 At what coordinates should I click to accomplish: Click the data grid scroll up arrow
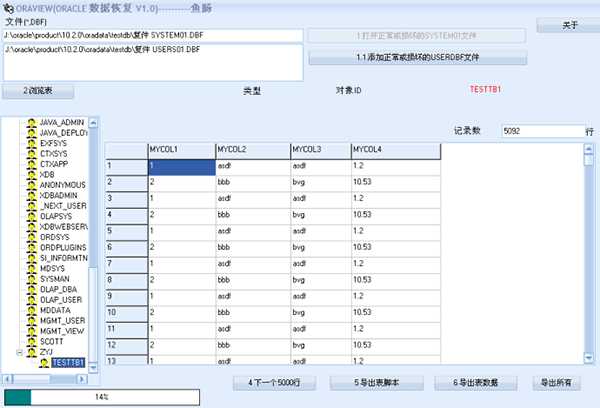pyautogui.click(x=589, y=149)
